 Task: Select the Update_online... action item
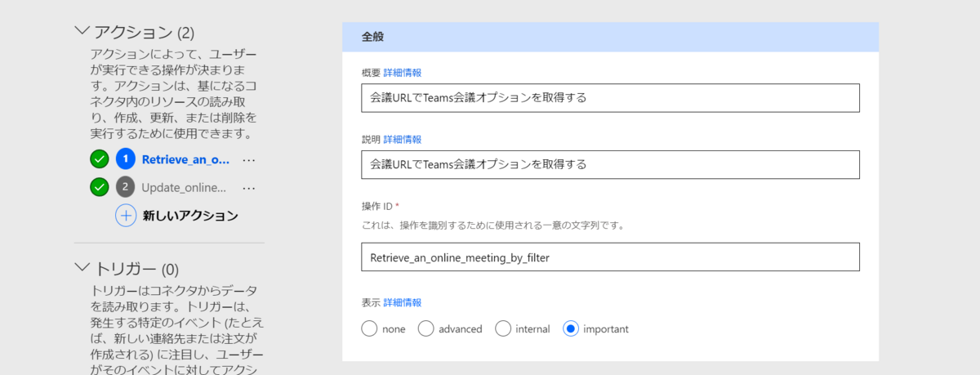coord(184,188)
